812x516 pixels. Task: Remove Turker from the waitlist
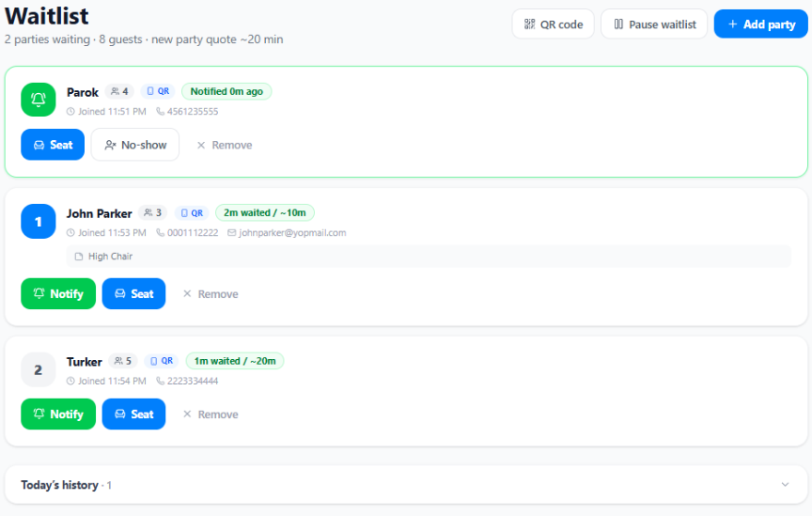point(211,414)
